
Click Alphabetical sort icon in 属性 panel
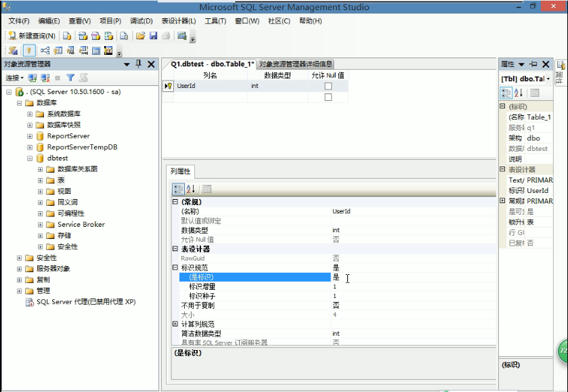click(x=519, y=93)
